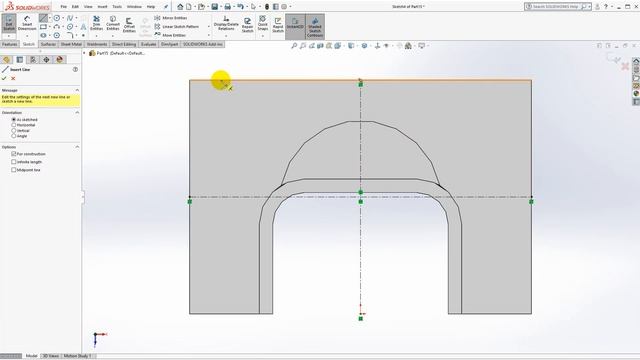Open the Window menu

pos(134,7)
